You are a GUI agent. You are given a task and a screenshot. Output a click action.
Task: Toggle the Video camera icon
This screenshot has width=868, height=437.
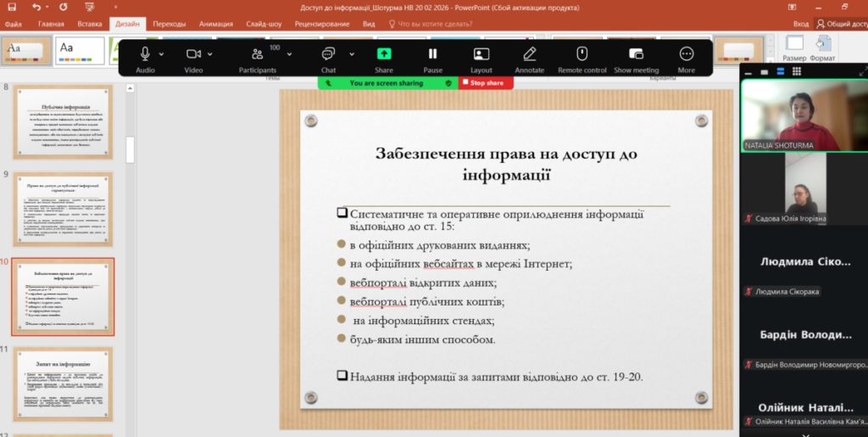coord(193,54)
